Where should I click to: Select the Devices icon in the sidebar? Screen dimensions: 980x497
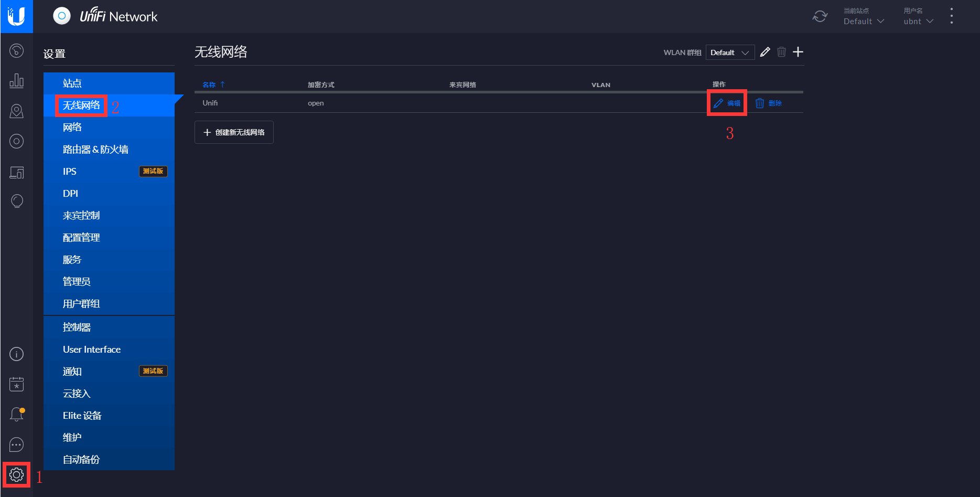tap(16, 141)
